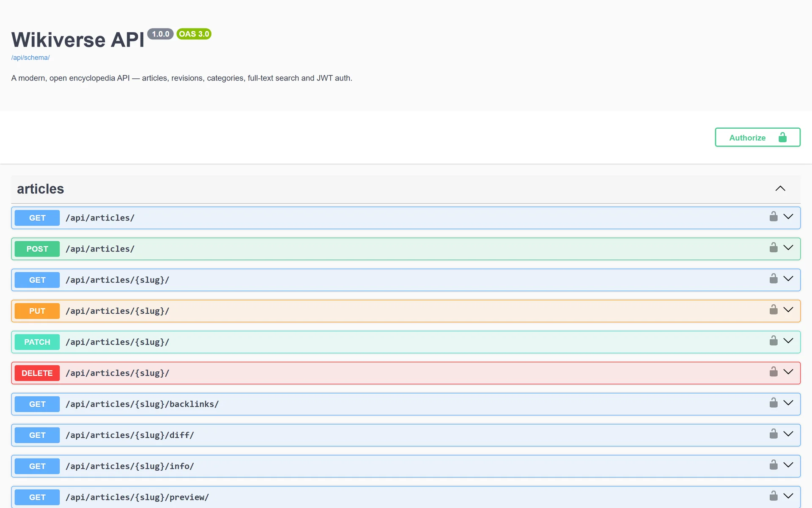Click the lock icon on GET /api/articles/ row

774,216
